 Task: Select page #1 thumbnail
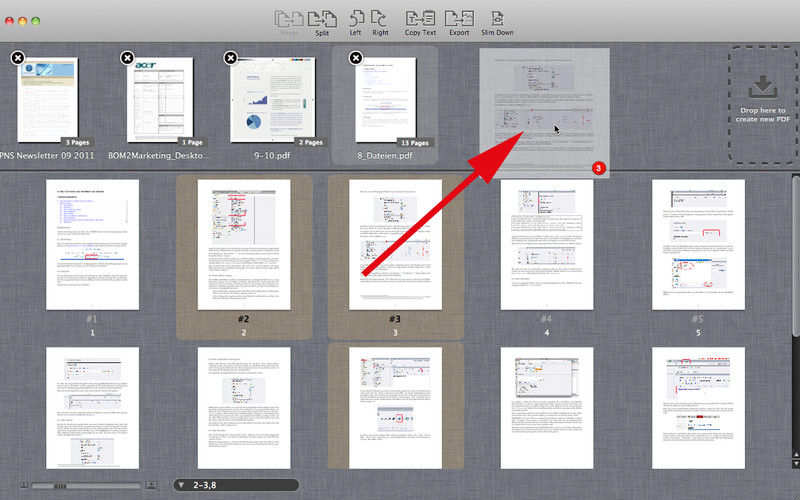pyautogui.click(x=92, y=244)
